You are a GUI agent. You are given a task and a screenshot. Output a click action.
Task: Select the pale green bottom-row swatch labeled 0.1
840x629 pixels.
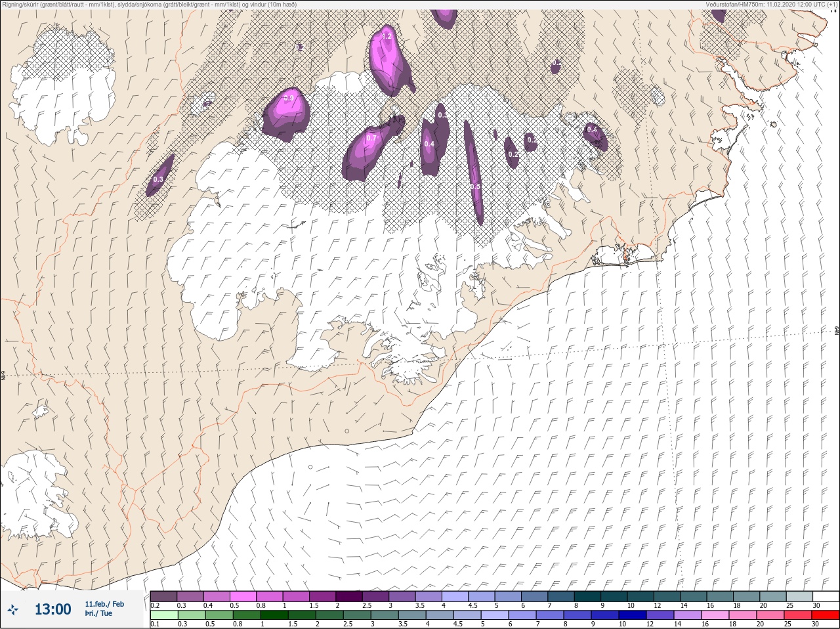coord(163,615)
